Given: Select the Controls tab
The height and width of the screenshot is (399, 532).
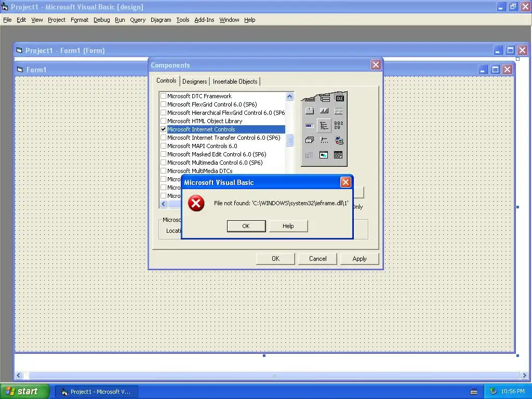Looking at the screenshot, I should 166,81.
